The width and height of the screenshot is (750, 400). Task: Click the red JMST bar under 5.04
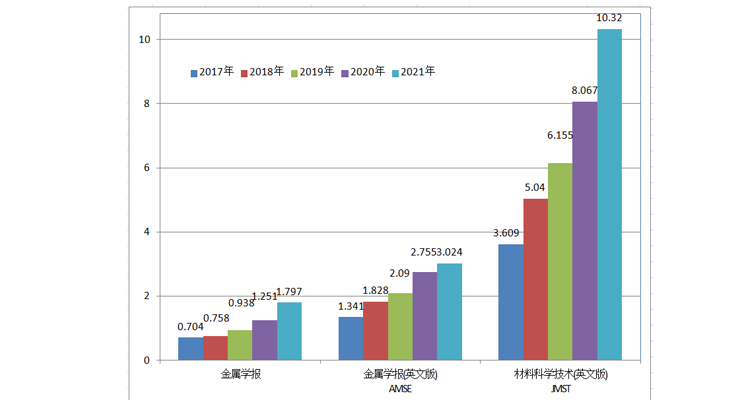(535, 280)
